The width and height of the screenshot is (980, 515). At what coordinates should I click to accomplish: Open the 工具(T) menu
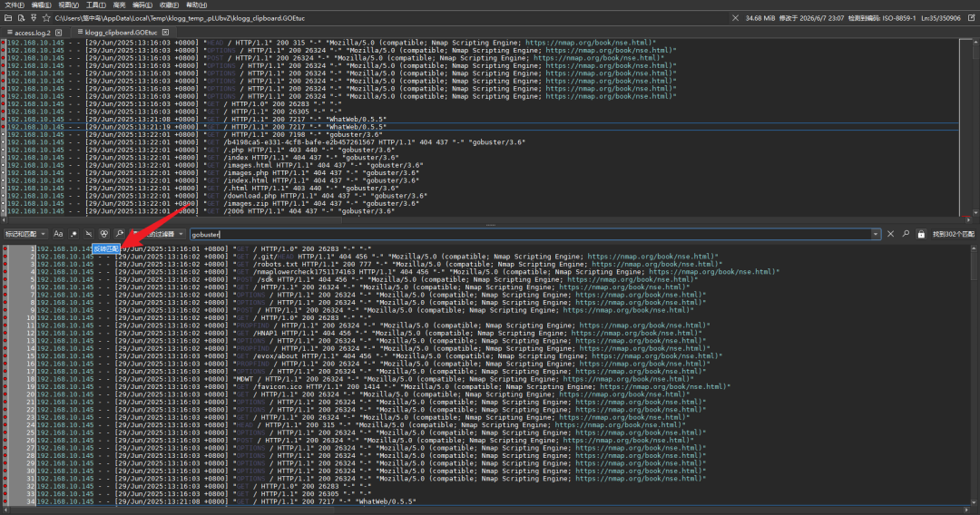tap(95, 5)
